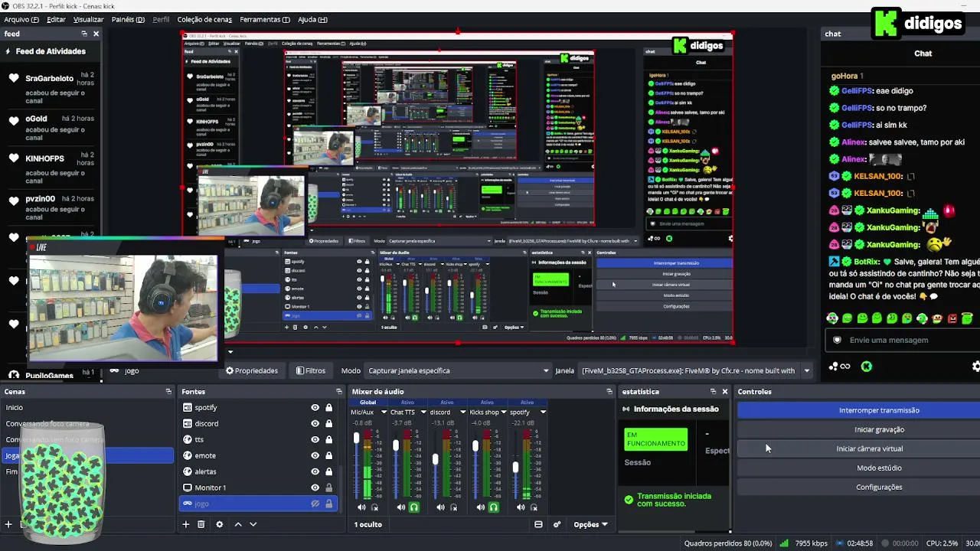
Task: Toggle monitoring headphone for Mic/Aux
Action: pos(375,507)
